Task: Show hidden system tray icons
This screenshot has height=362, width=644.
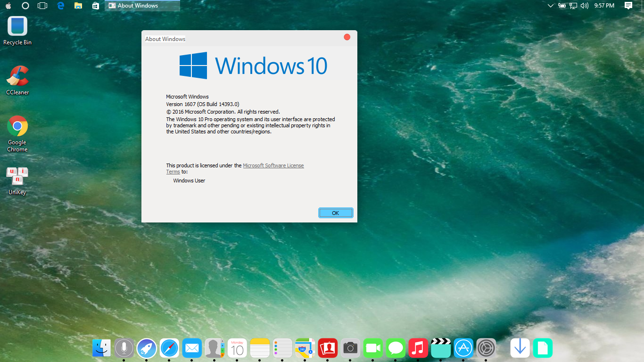Action: (x=551, y=6)
